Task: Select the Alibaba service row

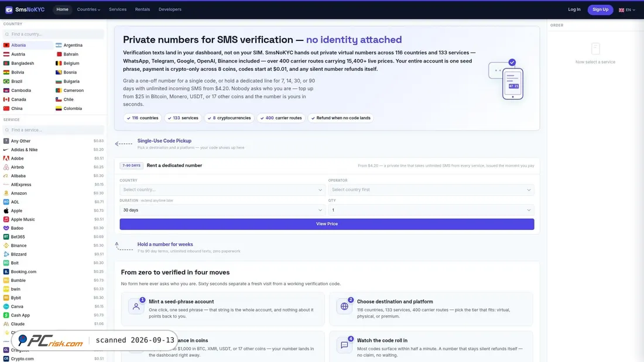Action: click(x=53, y=175)
